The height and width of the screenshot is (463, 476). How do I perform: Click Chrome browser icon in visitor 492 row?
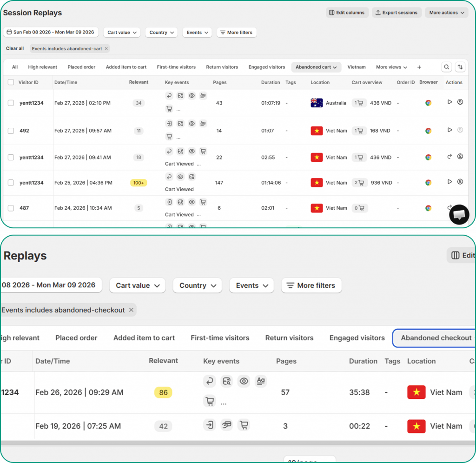[x=428, y=131]
